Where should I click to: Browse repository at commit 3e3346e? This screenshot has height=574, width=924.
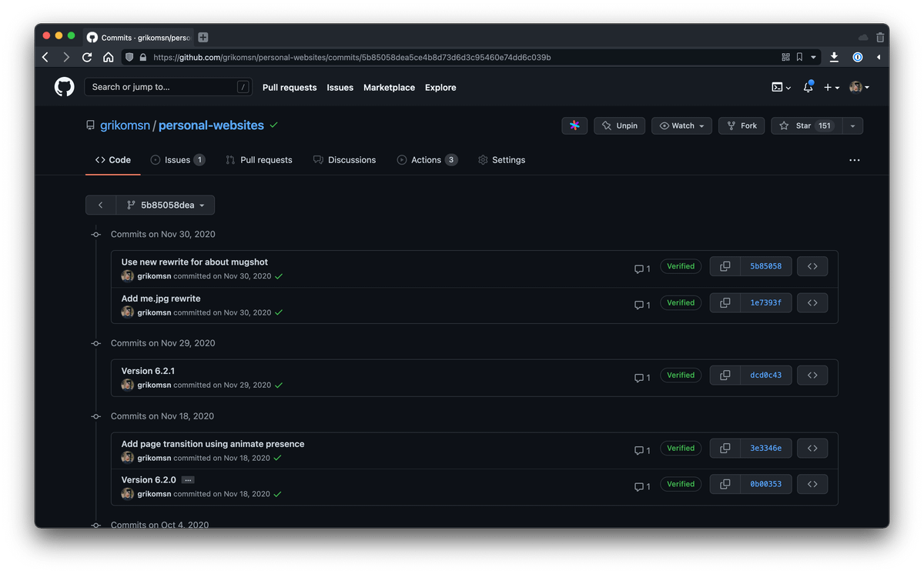(x=812, y=448)
